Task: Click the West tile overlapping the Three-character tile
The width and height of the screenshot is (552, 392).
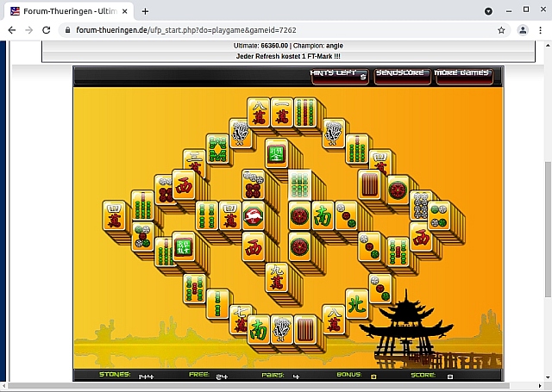Action: 184,185
